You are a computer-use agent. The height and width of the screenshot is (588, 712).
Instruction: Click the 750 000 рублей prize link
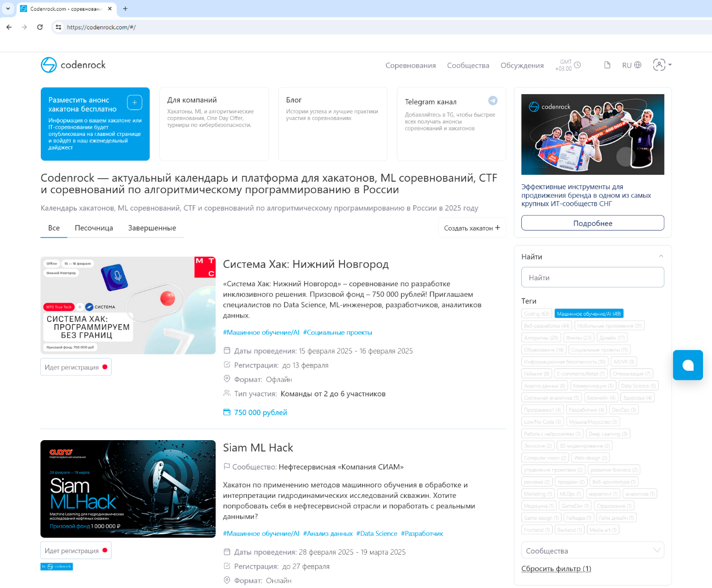[255, 412]
